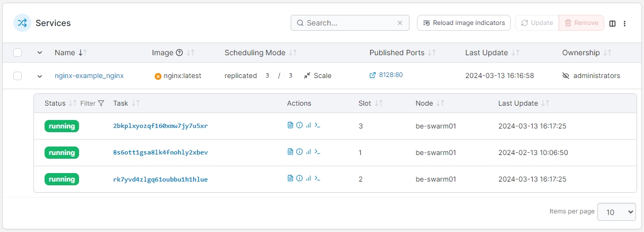Open logs icon for task 2bkplxyozqf160xmw7jy7u5xr
The height and width of the screenshot is (232, 644).
290,126
